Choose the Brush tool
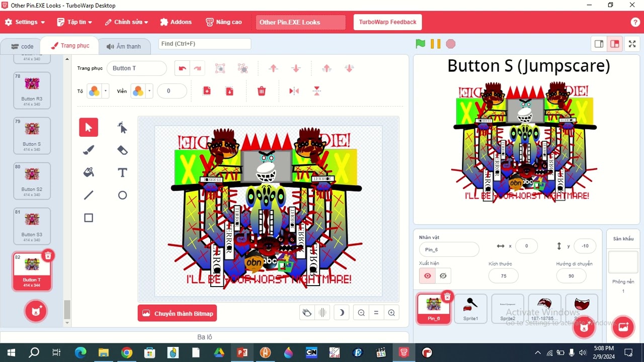This screenshot has width=644, height=362. [89, 150]
